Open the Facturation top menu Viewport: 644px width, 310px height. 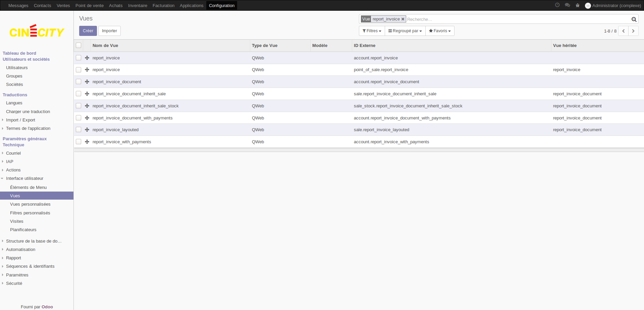click(163, 5)
